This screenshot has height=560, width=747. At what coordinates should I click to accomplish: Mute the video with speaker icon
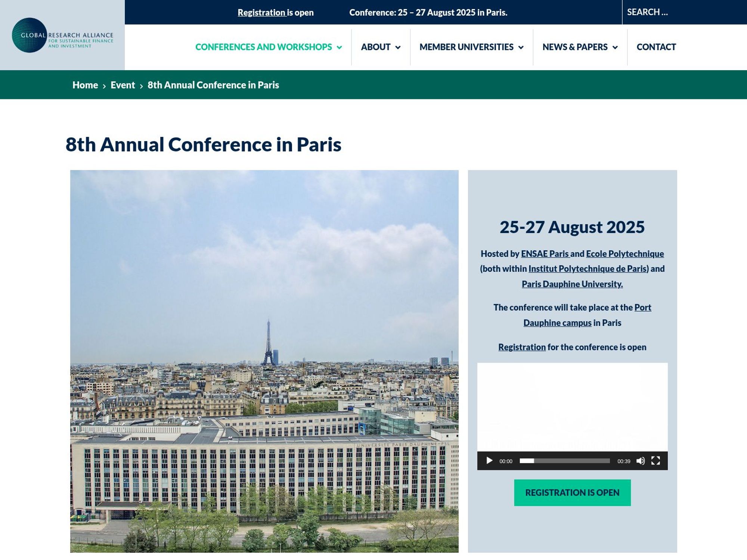pos(641,461)
